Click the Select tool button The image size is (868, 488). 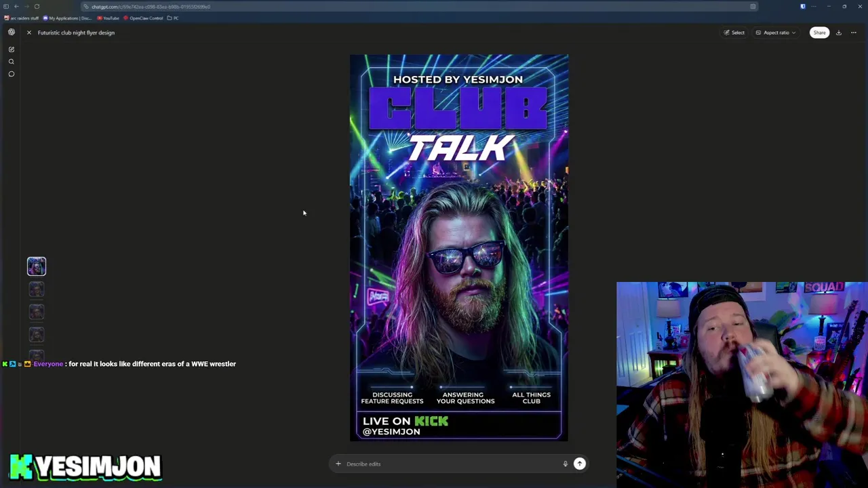734,33
